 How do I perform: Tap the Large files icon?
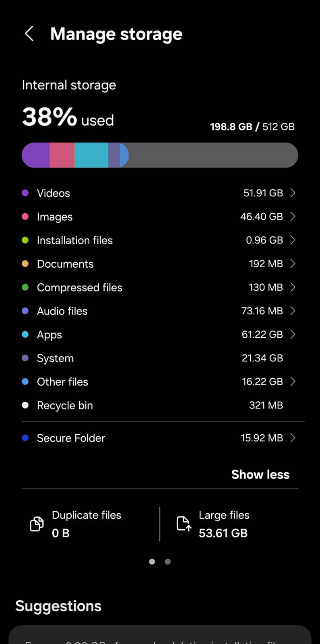point(184,524)
